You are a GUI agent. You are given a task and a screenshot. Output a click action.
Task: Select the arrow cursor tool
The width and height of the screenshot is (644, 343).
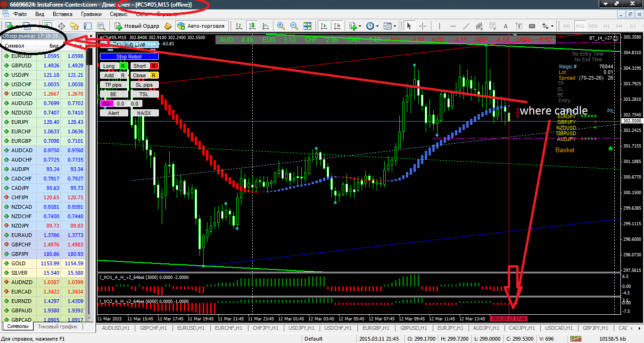tap(409, 25)
